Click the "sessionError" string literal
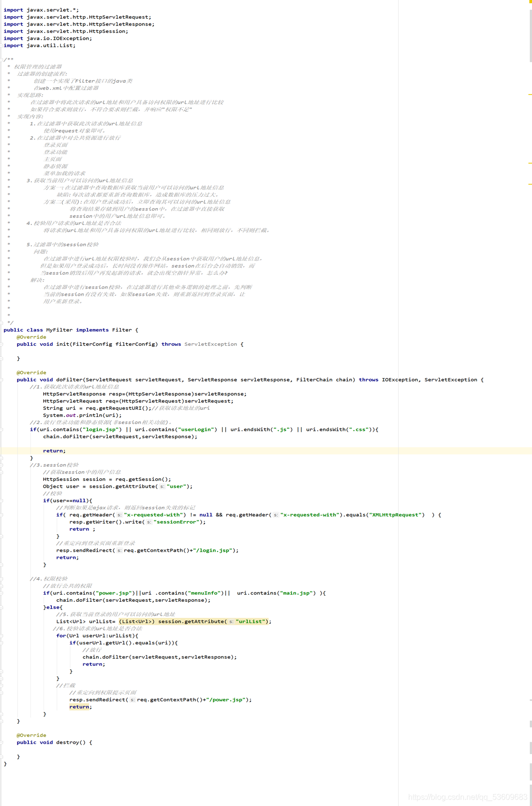The width and height of the screenshot is (532, 806). pos(176,522)
